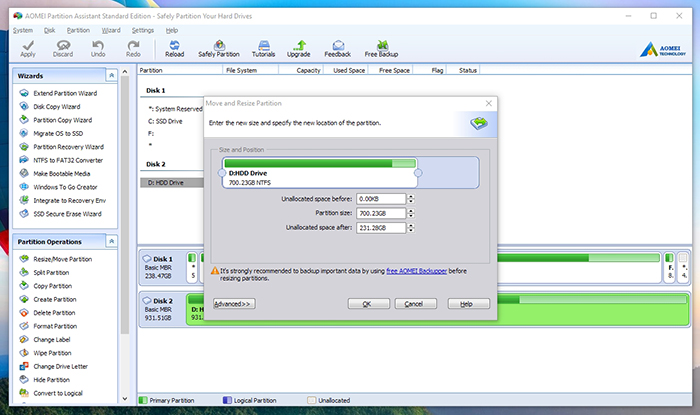Viewport: 700px width, 415px height.
Task: Click Unallocated space after input field
Action: [381, 228]
